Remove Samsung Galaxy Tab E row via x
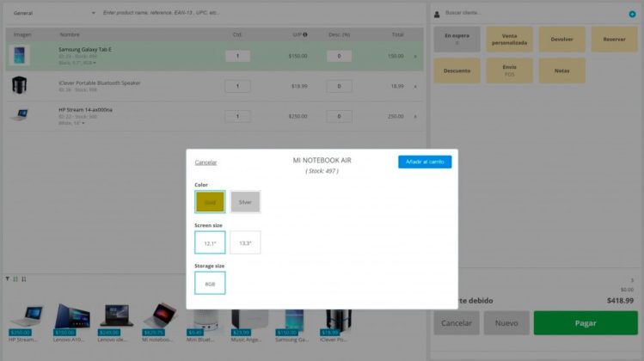This screenshot has width=644, height=361. click(x=415, y=56)
